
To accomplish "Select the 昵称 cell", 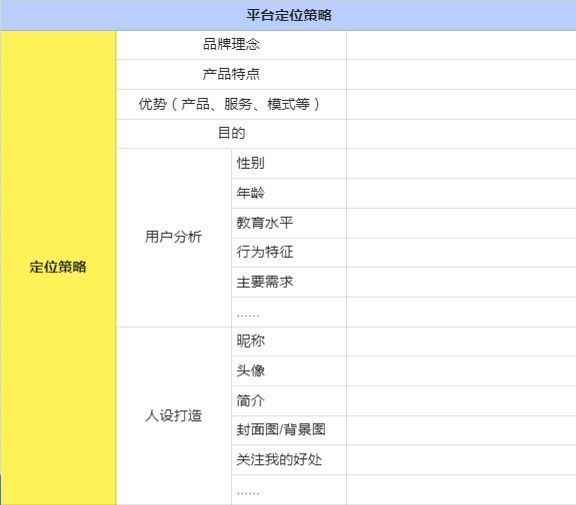I will click(289, 341).
